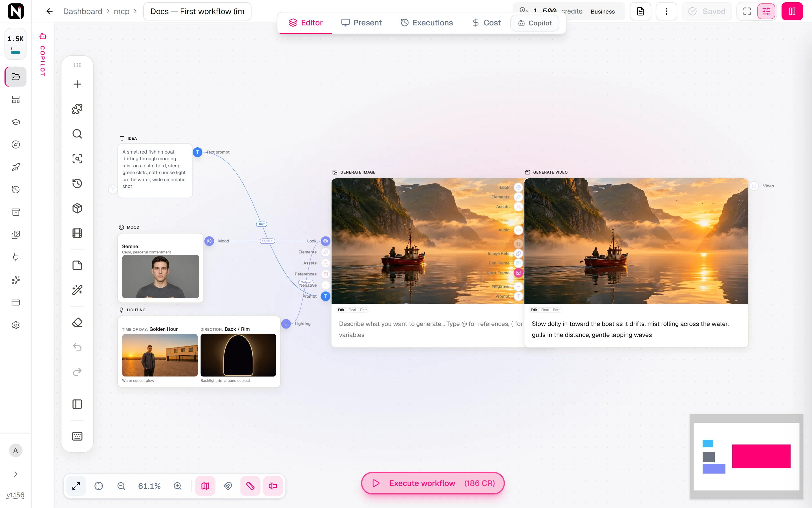Click the zoom out magnifier icon
Screen dimensions: 812x508
pos(121,486)
